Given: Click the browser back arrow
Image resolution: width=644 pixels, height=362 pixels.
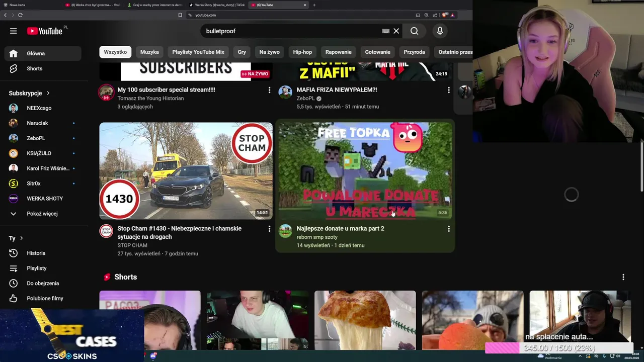Looking at the screenshot, I should 6,15.
